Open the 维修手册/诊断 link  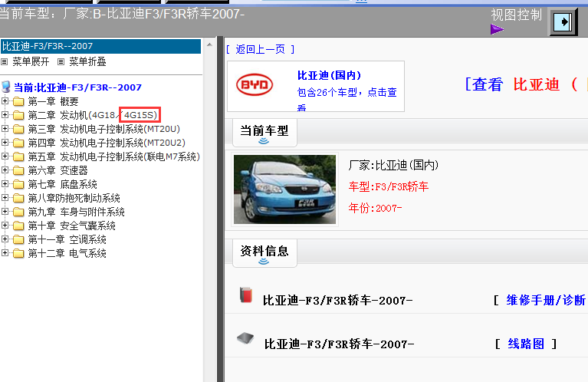click(x=546, y=300)
